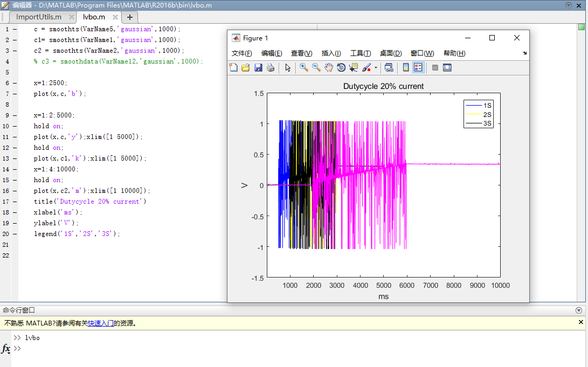Viewport: 588px width, 367px height.
Task: Click line number 22 in the editor
Action: pos(5,255)
